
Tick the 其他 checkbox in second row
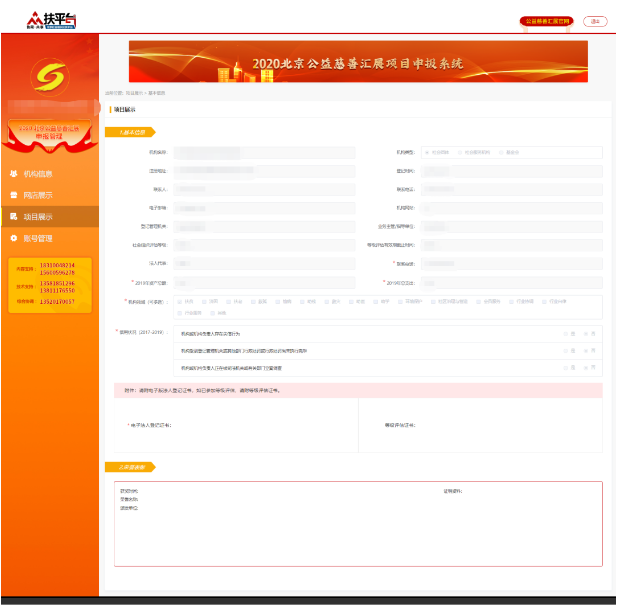[x=212, y=313]
